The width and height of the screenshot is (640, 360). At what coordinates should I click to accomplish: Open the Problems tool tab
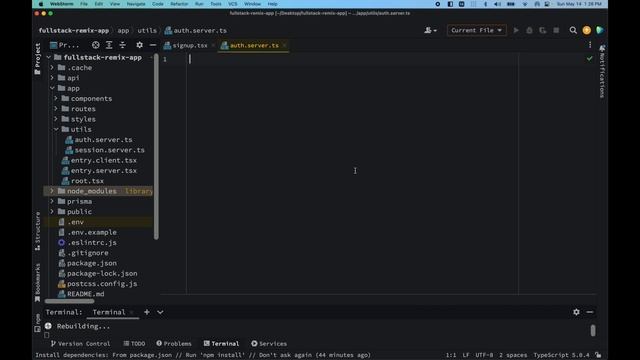(174, 344)
